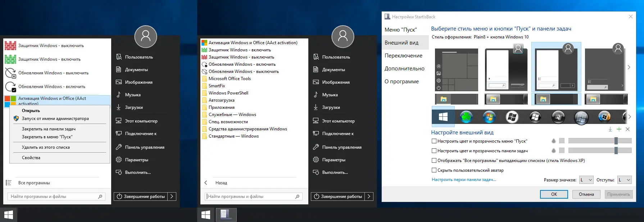
Task: Click the Windows Start button on middle taskbar
Action: pyautogui.click(x=206, y=215)
